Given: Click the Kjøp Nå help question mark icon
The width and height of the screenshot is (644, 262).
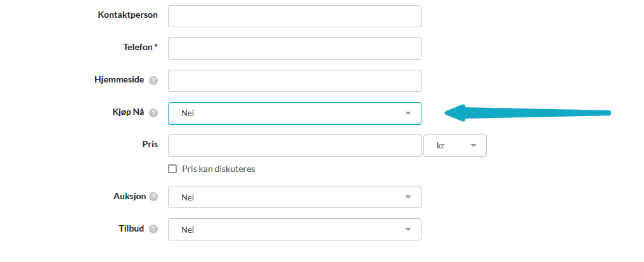Looking at the screenshot, I should (x=153, y=113).
